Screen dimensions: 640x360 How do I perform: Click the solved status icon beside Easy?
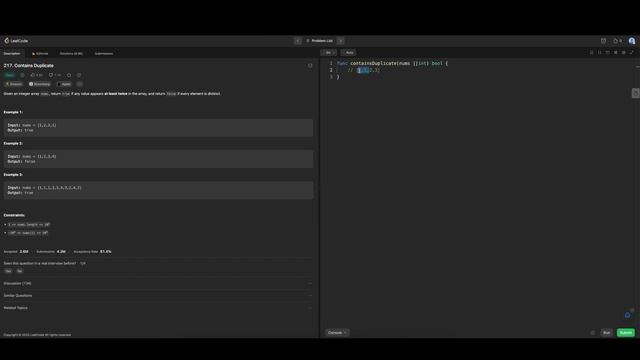[x=22, y=75]
